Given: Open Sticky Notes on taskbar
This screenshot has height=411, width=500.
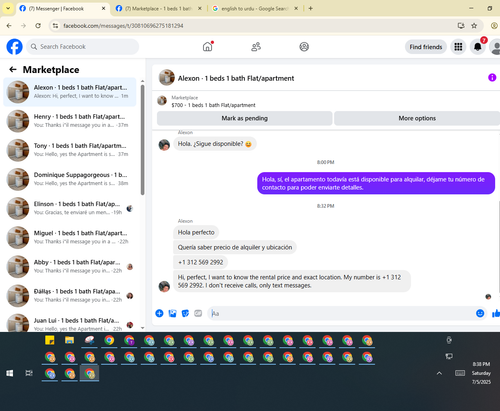Looking at the screenshot, I should coord(50,340).
